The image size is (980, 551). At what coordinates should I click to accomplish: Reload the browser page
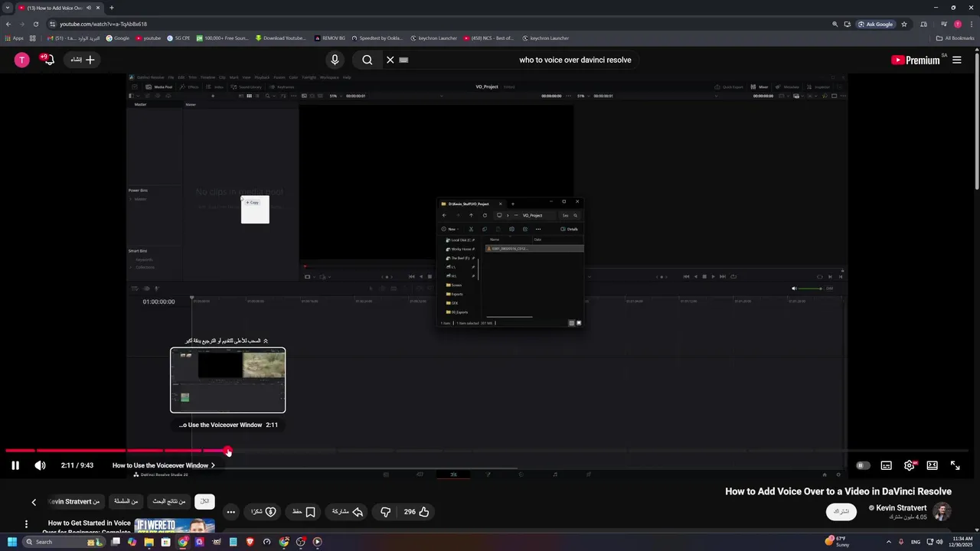36,24
